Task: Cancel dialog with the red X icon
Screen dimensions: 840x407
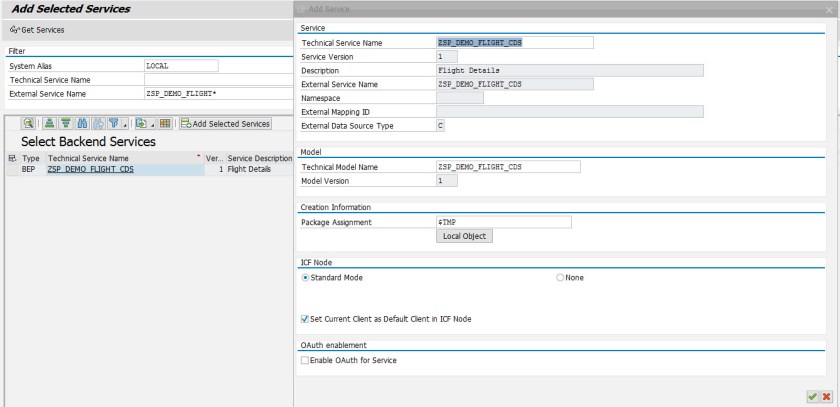Action: click(x=827, y=396)
